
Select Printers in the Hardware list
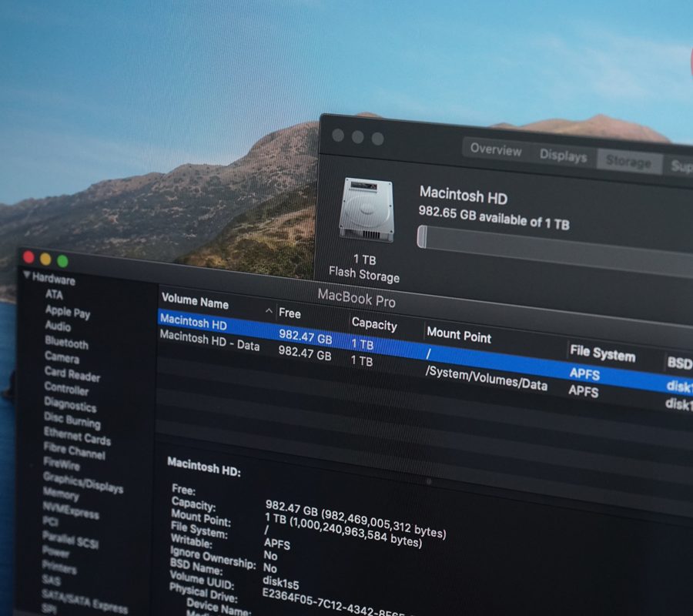coord(59,567)
